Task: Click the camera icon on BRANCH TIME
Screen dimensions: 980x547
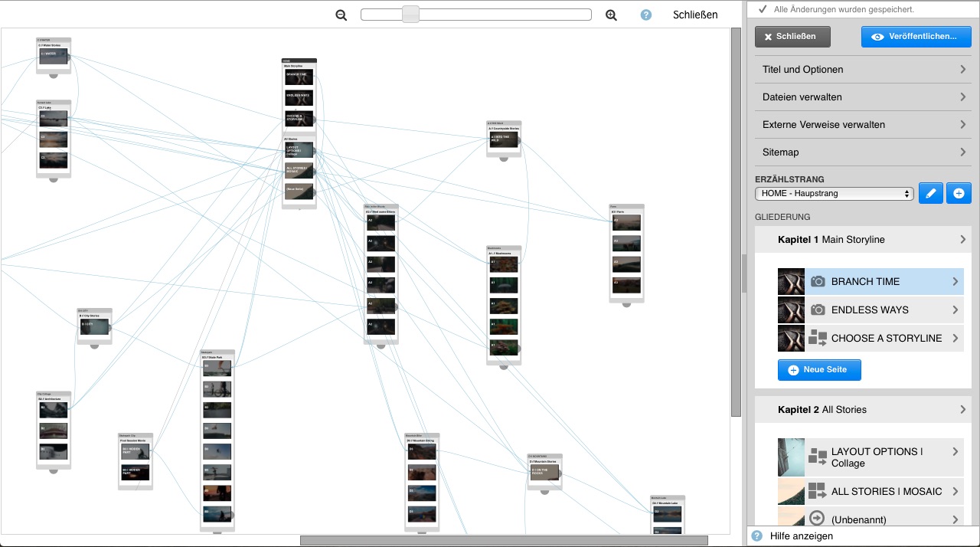Action: click(817, 281)
